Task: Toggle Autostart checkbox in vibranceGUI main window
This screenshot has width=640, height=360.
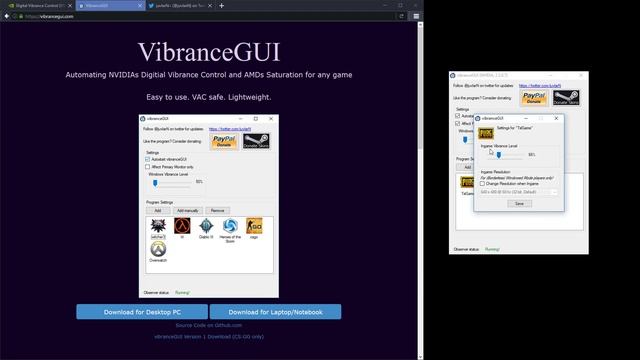Action: tap(458, 116)
